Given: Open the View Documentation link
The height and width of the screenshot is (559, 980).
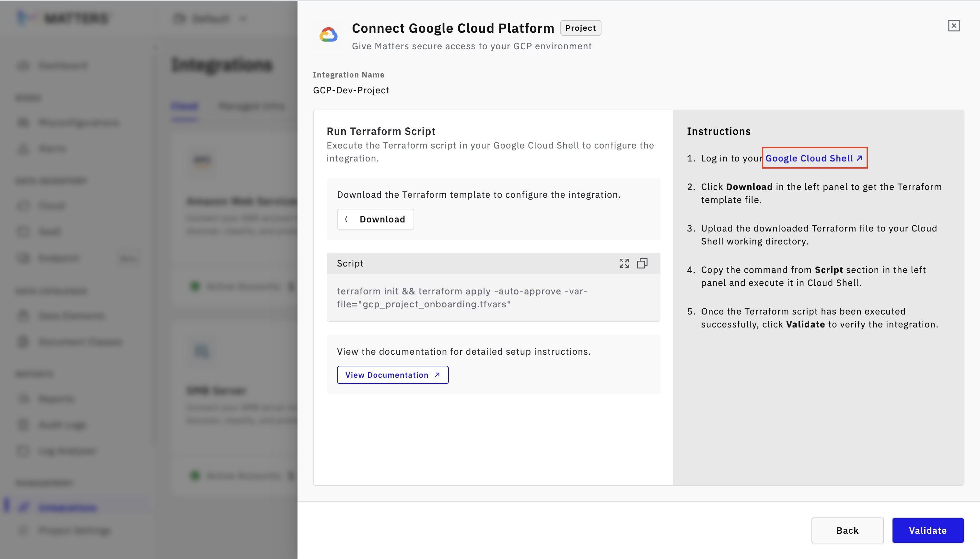Looking at the screenshot, I should (x=392, y=375).
